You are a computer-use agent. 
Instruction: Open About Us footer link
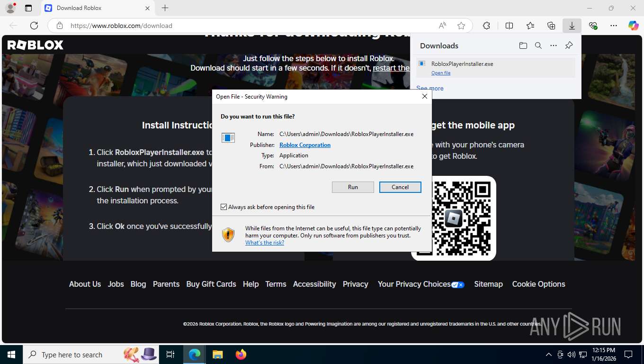coord(85,284)
